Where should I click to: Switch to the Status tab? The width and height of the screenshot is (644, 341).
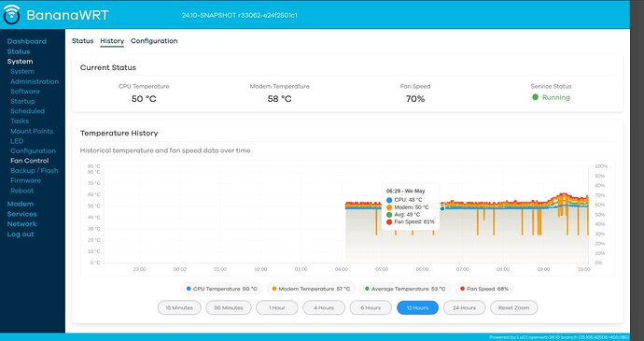82,41
